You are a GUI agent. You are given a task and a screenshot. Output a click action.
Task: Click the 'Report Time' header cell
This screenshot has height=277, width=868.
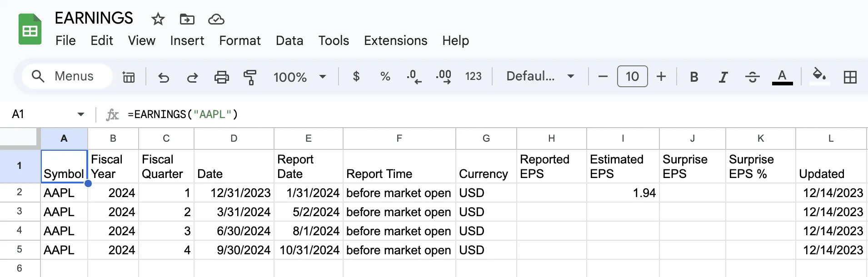click(x=399, y=166)
